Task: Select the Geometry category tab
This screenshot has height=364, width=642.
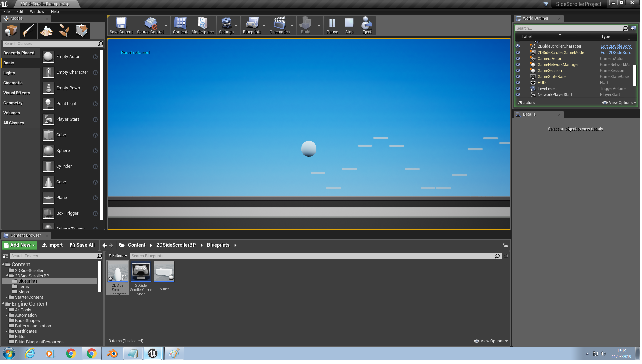Action: click(13, 103)
